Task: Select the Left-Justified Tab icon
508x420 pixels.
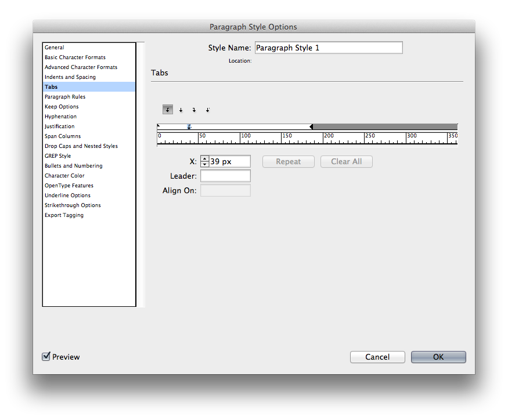Action: [168, 110]
